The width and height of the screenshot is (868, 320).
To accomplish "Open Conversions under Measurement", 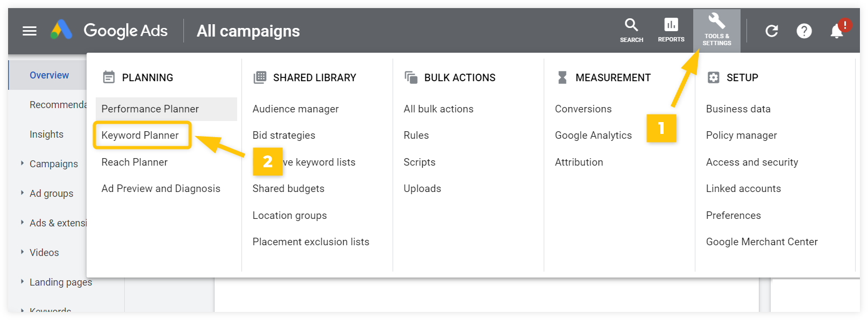I will click(x=583, y=109).
